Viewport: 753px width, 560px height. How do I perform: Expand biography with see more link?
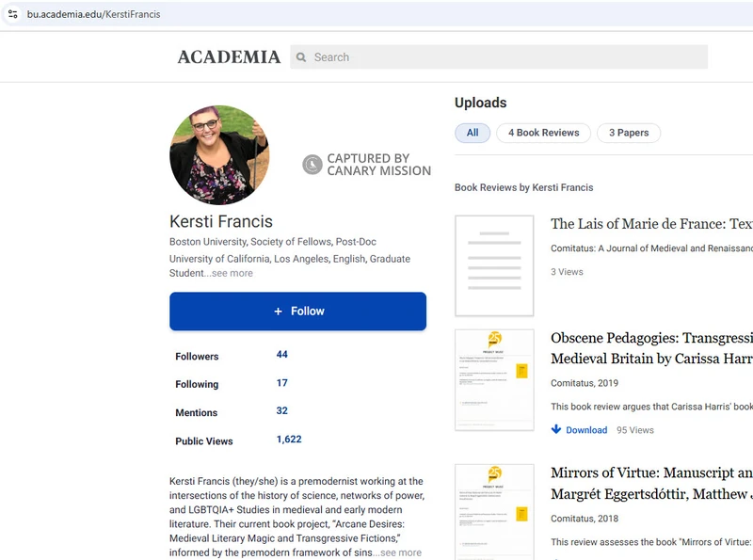tap(401, 552)
